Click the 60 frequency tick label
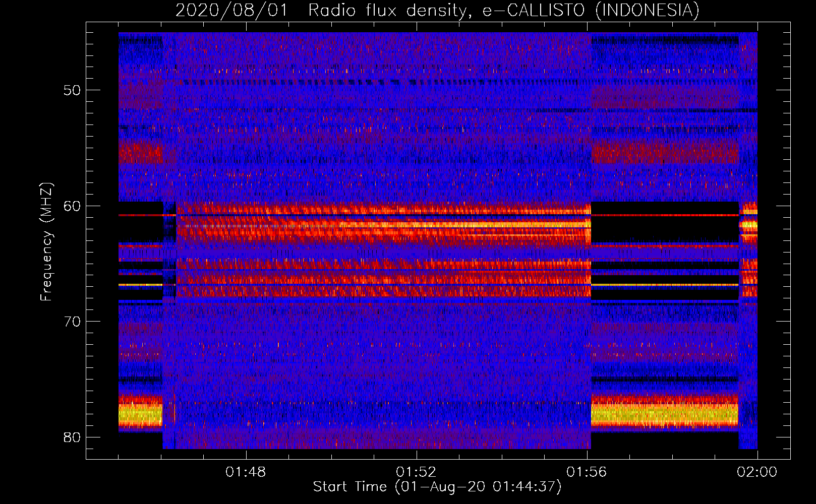This screenshot has height=504, width=816. click(73, 206)
